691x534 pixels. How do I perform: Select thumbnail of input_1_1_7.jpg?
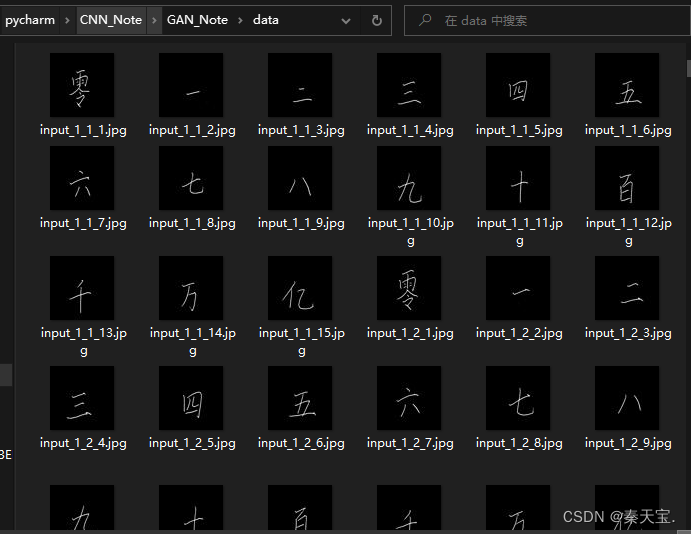tap(82, 178)
